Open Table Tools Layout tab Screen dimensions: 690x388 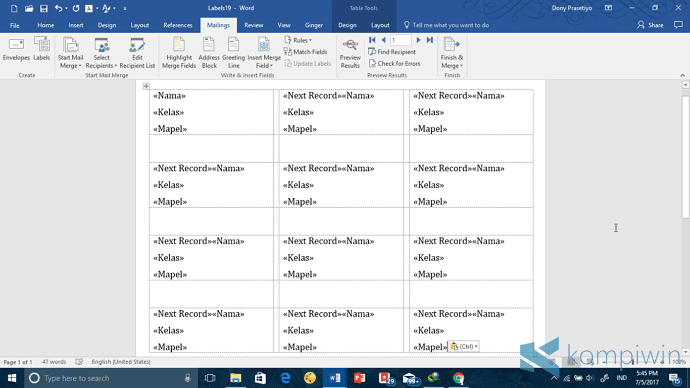[380, 25]
